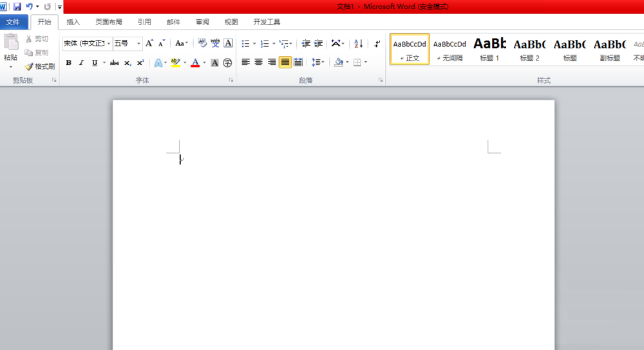Open the highlight color dropdown arrow
This screenshot has width=644, height=350.
[185, 63]
